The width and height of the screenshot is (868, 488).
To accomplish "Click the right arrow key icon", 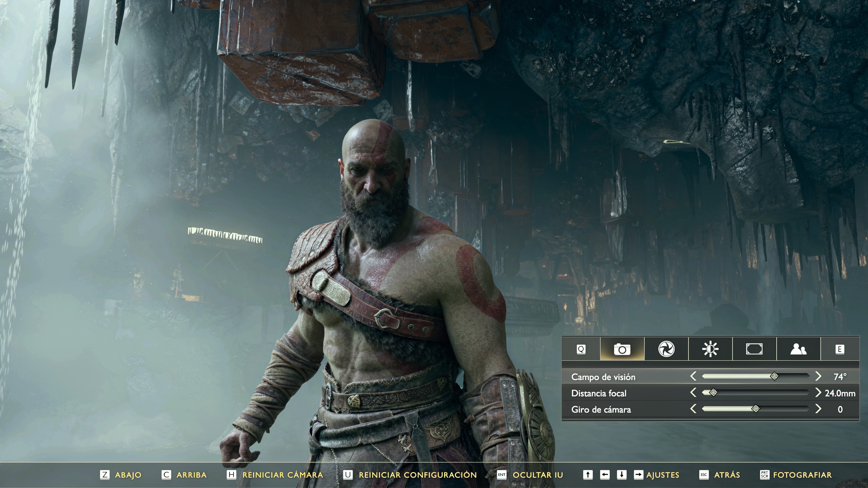I will tap(638, 475).
